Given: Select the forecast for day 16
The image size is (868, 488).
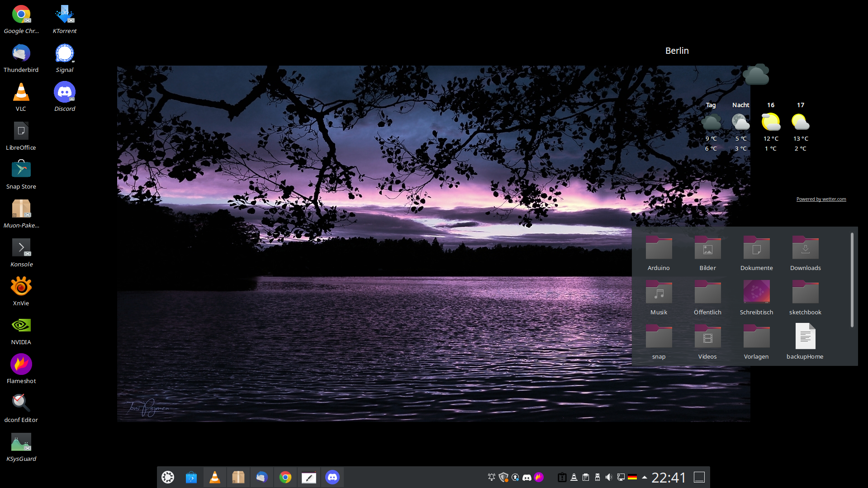Looking at the screenshot, I should (771, 127).
